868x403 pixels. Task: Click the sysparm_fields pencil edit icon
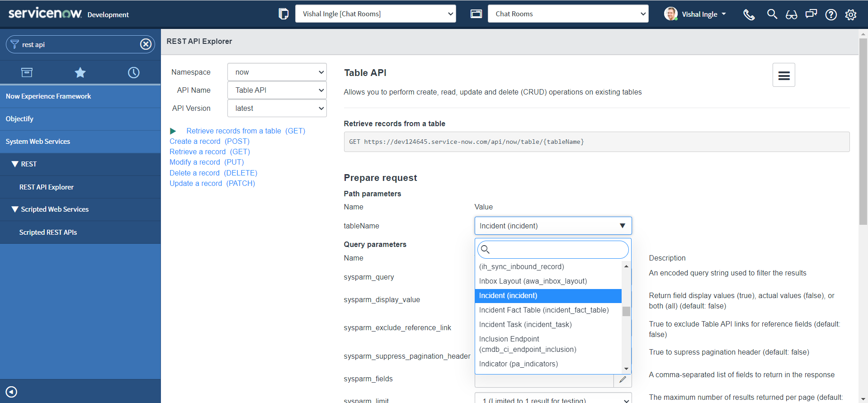coord(623,380)
